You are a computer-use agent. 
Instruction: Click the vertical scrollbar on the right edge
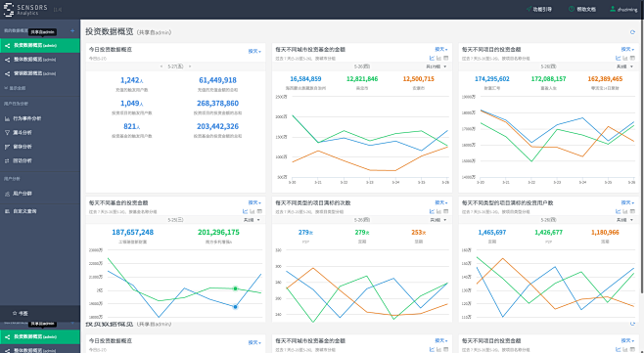point(642,156)
